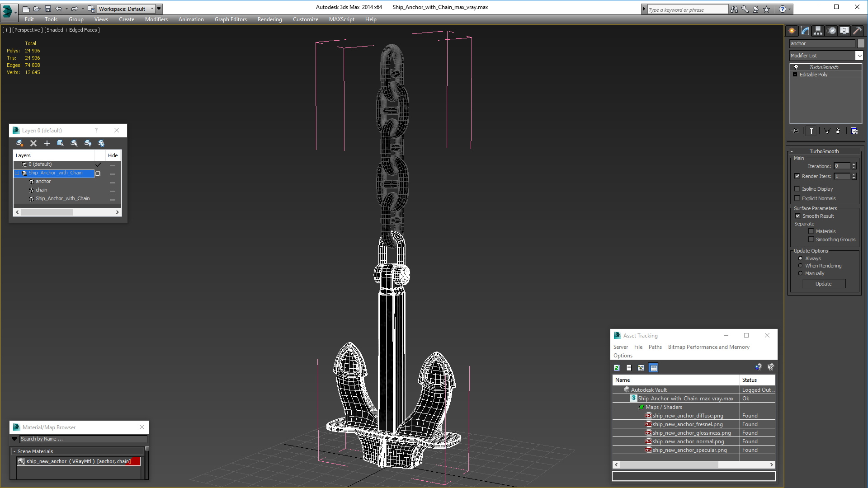The height and width of the screenshot is (488, 868).
Task: Open the Motion command panel tab
Action: 832,31
